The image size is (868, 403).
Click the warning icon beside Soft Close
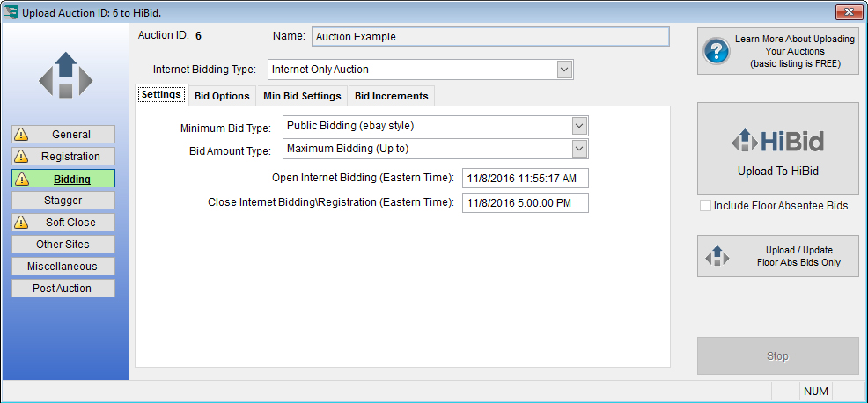coord(20,223)
